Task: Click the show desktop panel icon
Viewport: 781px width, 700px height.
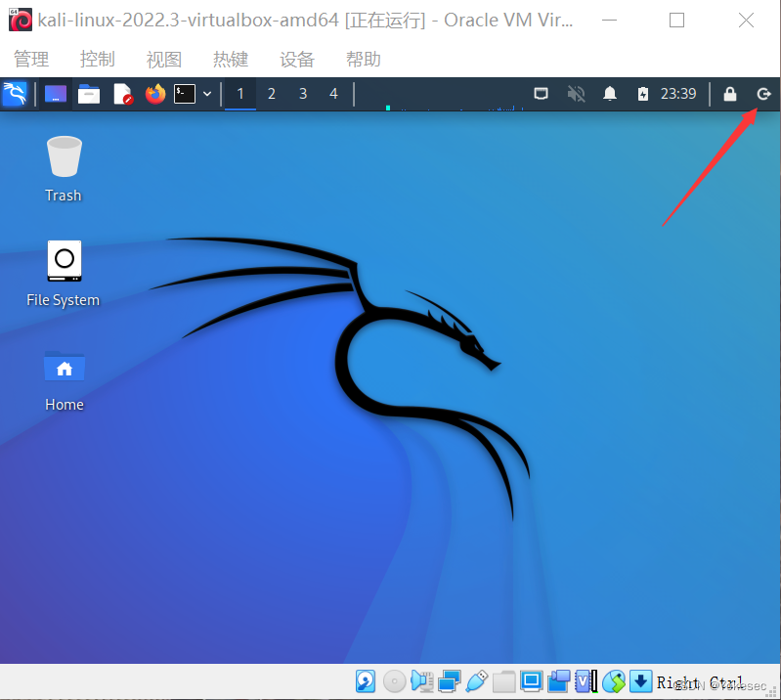Action: (x=56, y=94)
